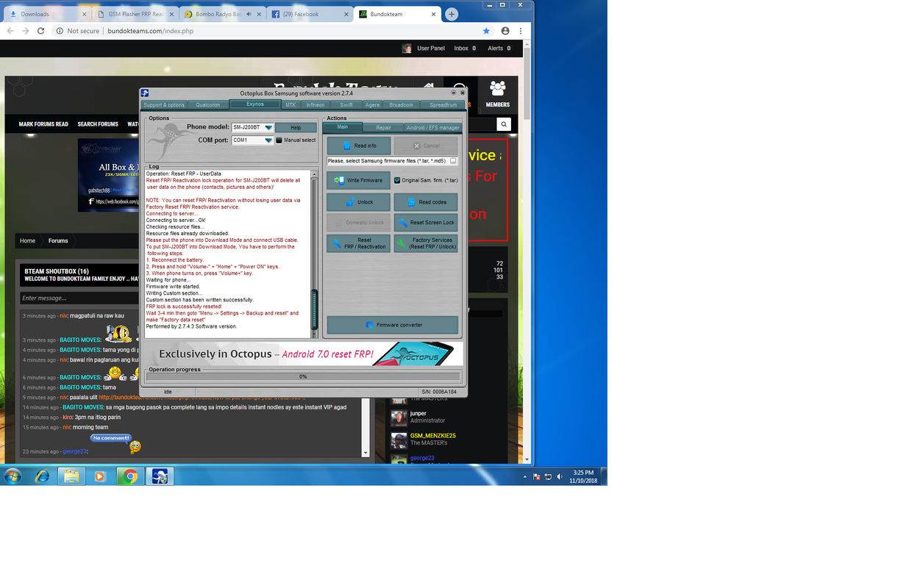Expand the Phone model dropdown
The width and height of the screenshot is (912, 588).
click(268, 128)
